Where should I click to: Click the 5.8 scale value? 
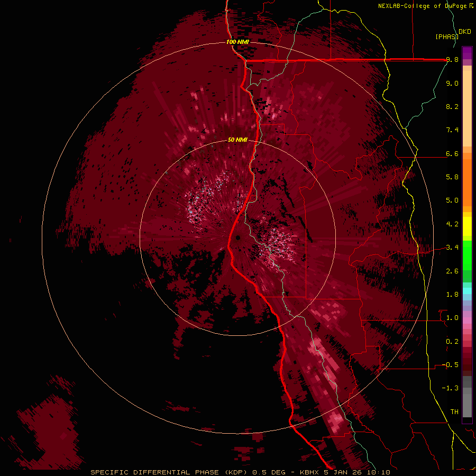coord(452,177)
